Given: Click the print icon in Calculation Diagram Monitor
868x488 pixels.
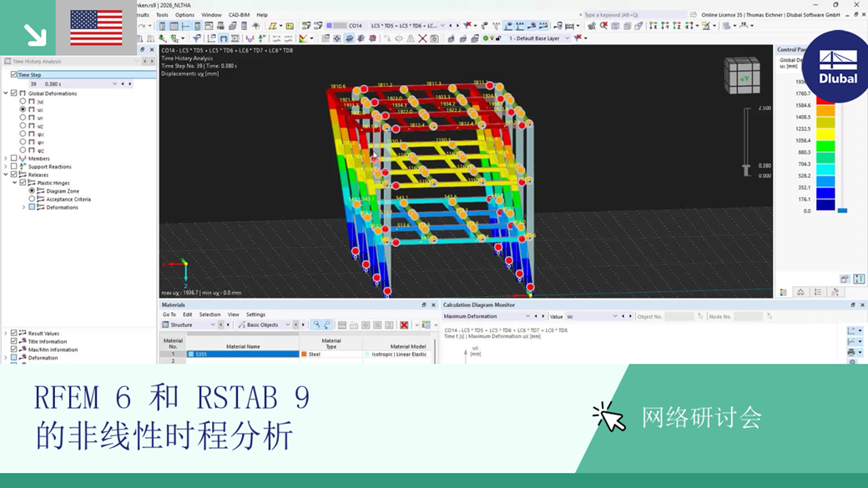Looking at the screenshot, I should tap(851, 352).
